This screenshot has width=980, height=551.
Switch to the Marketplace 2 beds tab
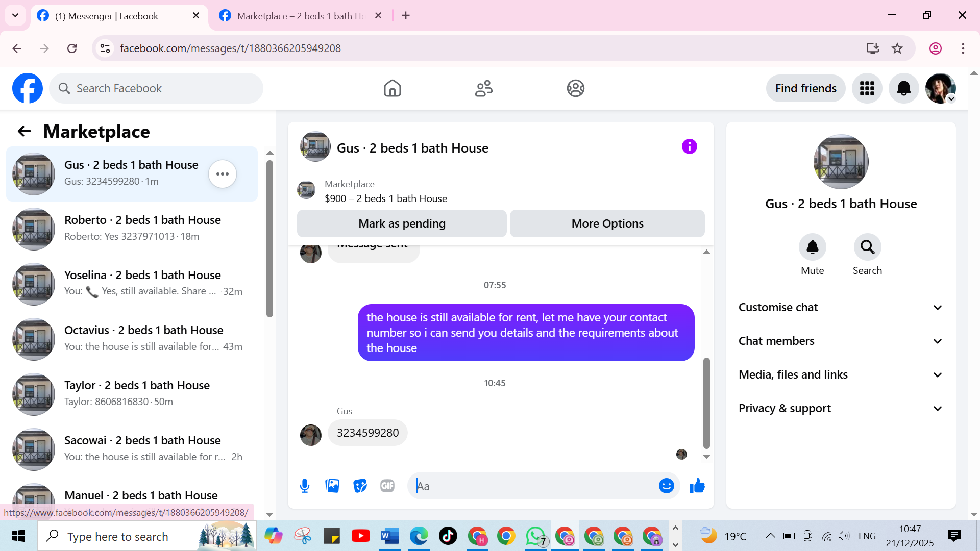click(301, 16)
